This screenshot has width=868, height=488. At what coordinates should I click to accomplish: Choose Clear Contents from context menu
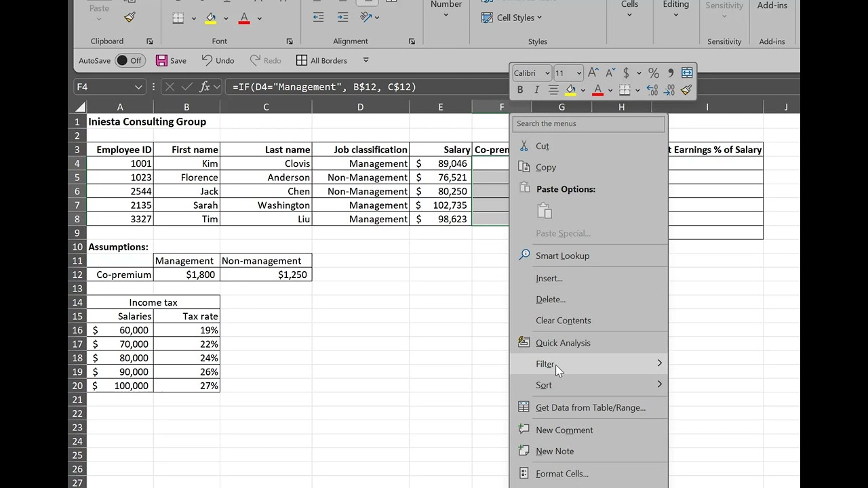[589, 320]
